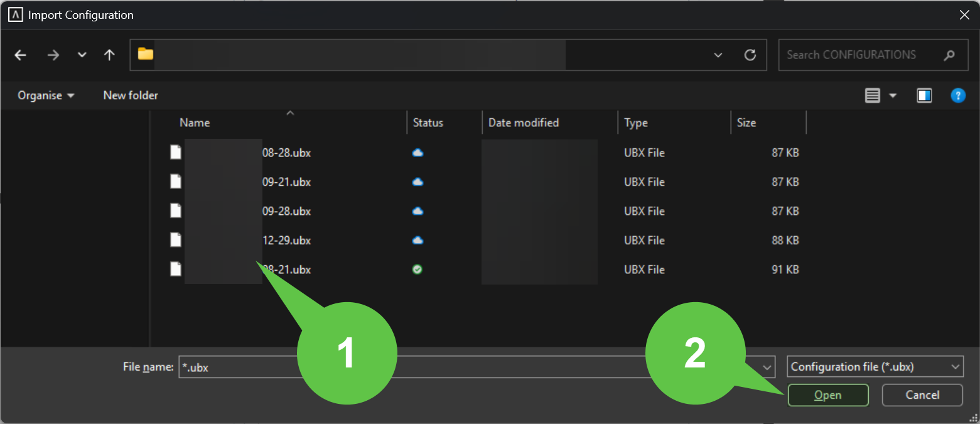
Task: Show the preview pane
Action: coord(924,95)
